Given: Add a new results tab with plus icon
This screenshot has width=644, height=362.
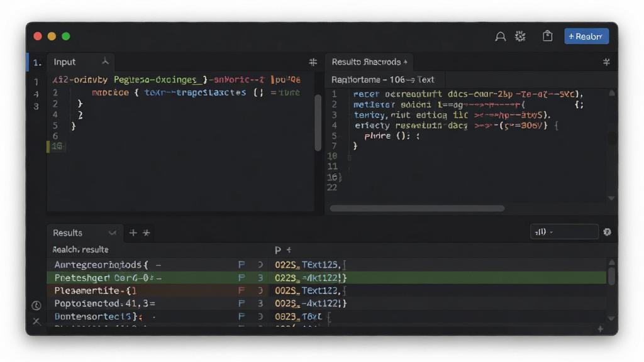Looking at the screenshot, I should (x=133, y=233).
